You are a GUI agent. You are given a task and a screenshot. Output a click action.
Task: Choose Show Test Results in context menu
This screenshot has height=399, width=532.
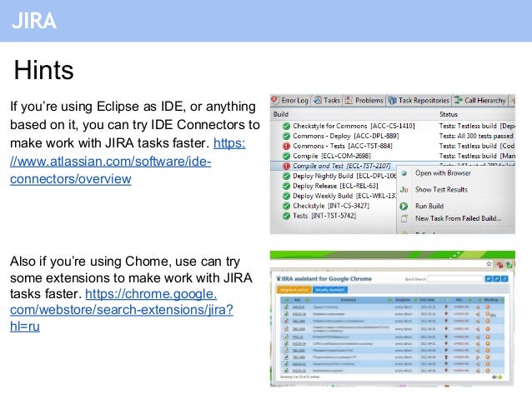pyautogui.click(x=441, y=189)
